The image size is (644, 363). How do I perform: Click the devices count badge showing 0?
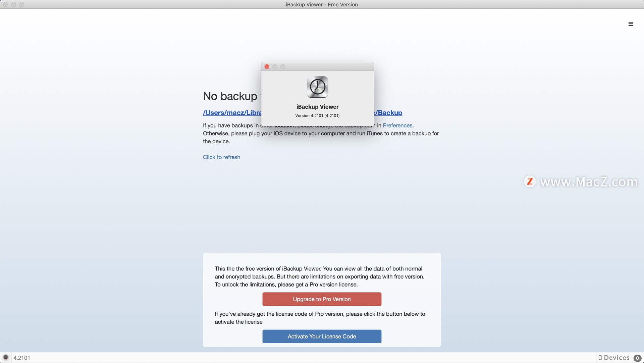[637, 358]
